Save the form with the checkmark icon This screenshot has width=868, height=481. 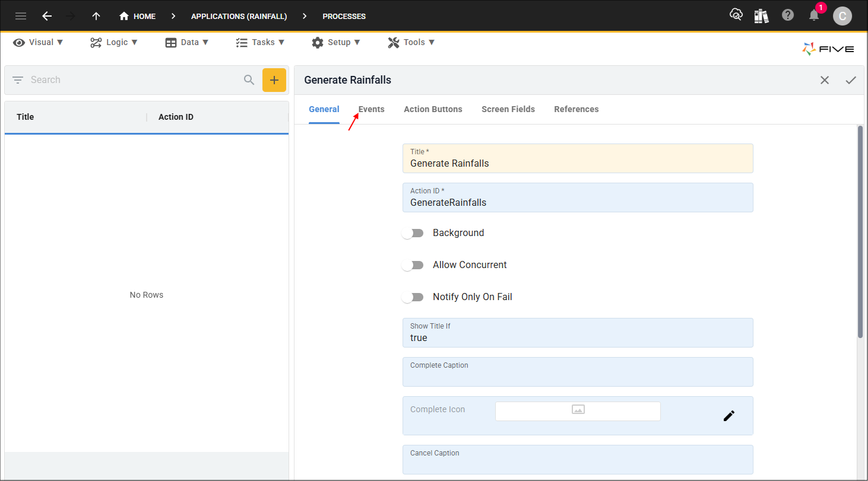tap(851, 80)
